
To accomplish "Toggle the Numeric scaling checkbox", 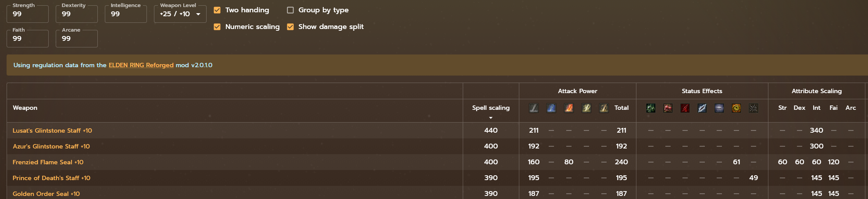I will tap(217, 27).
